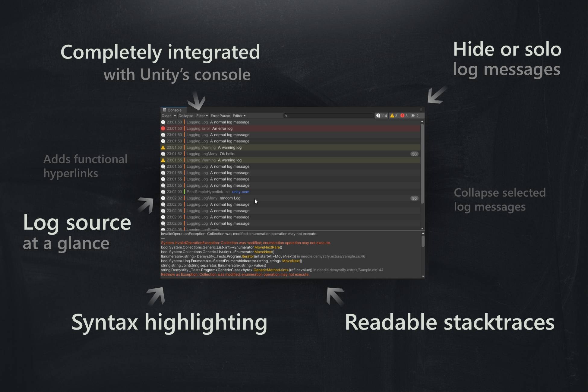Click the 50 count badge on 'random Log'
The height and width of the screenshot is (392, 588).
tap(414, 198)
